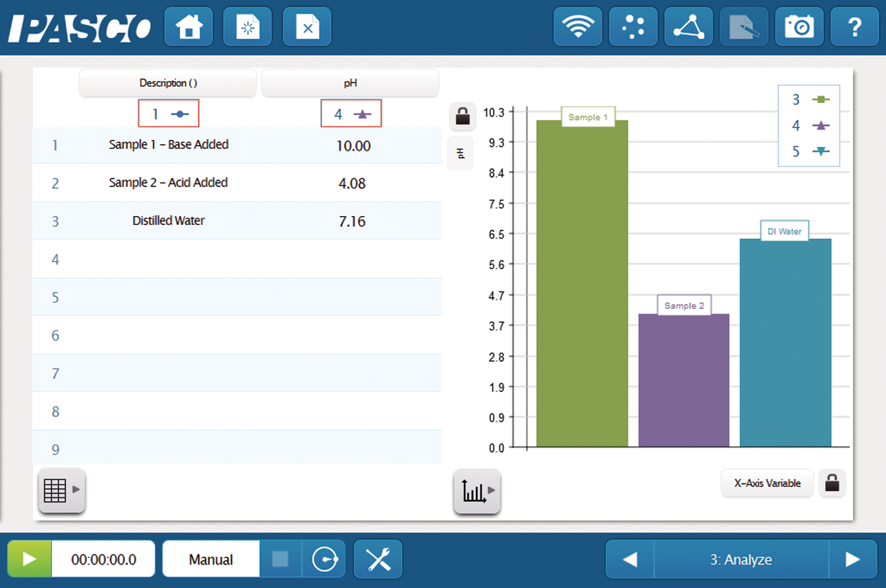The image size is (886, 588).
Task: Click the X-Axis Variable button
Action: [x=766, y=483]
